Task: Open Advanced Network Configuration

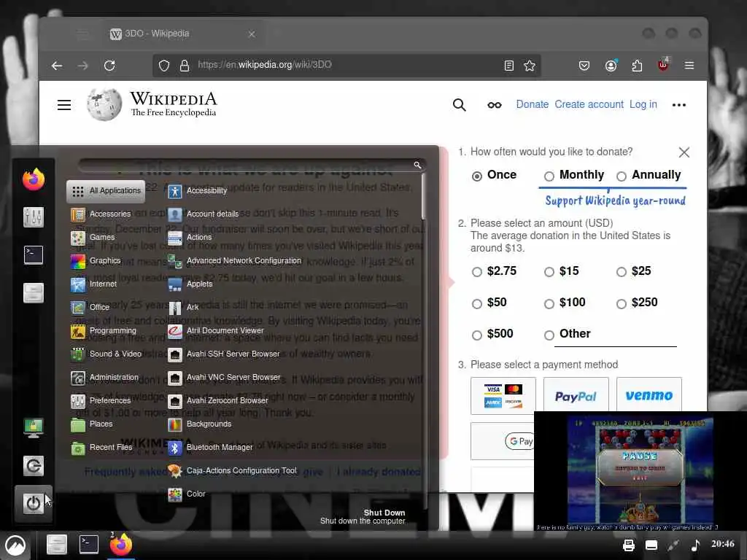Action: click(x=234, y=261)
